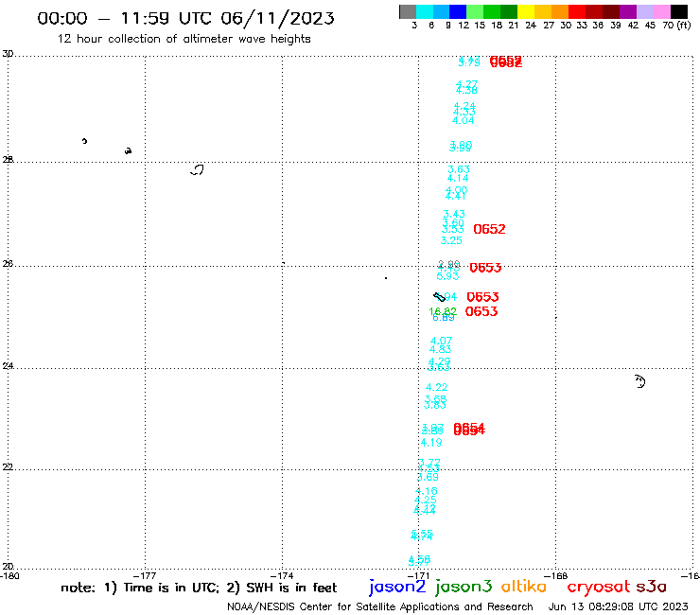Click the latitude 24 axis label

pyautogui.click(x=8, y=366)
